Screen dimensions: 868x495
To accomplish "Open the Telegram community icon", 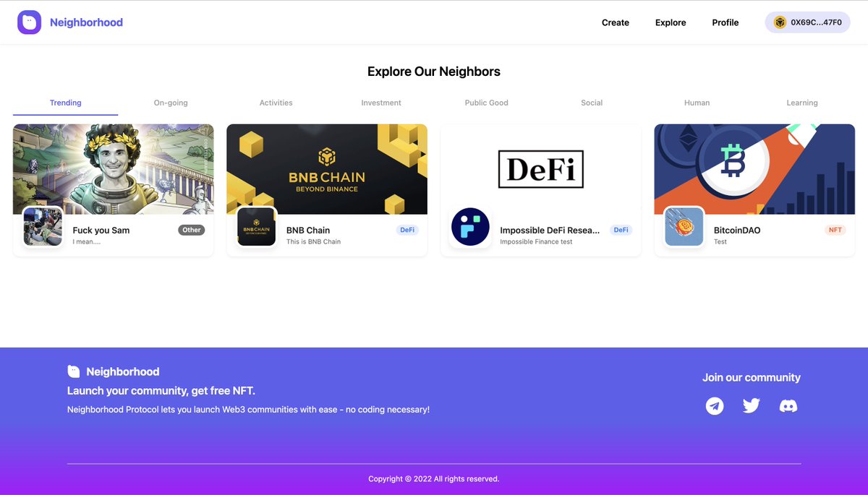I will [715, 406].
